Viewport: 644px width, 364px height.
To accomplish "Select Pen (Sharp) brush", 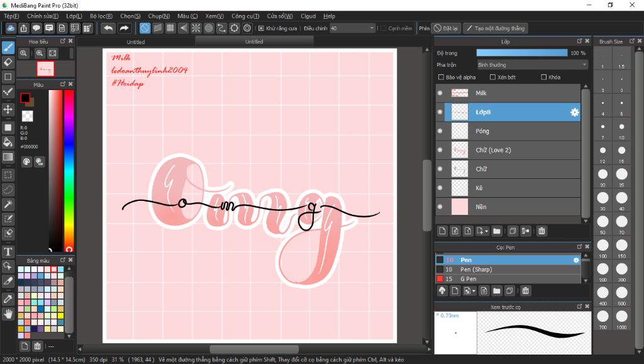I will coord(508,270).
